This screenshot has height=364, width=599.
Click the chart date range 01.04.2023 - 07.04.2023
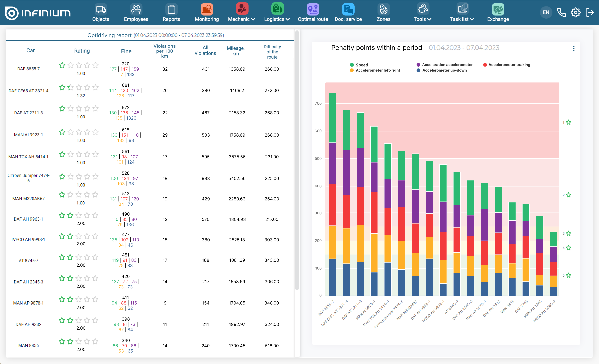(464, 48)
